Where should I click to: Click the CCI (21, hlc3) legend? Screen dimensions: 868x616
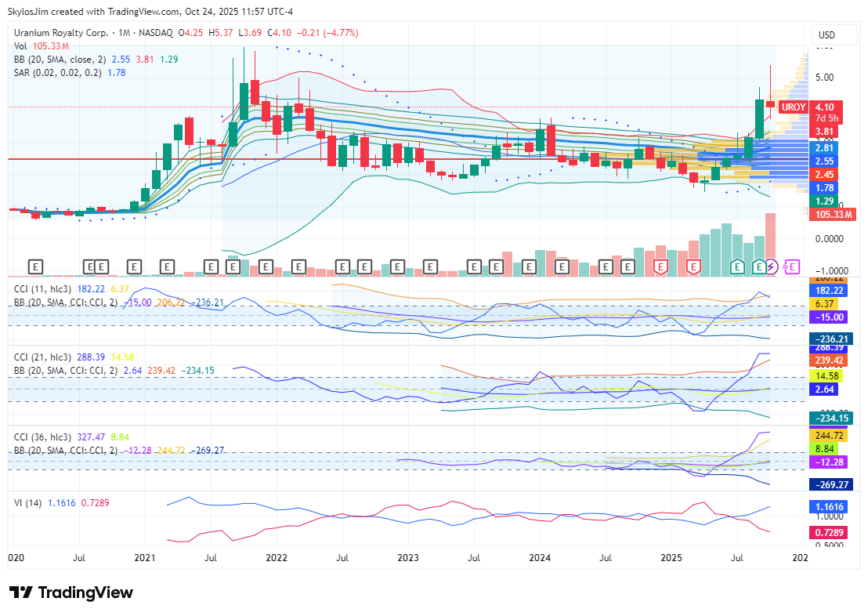pyautogui.click(x=42, y=357)
